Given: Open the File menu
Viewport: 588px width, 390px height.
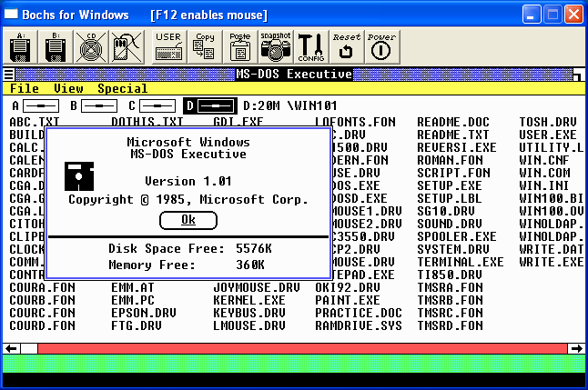Looking at the screenshot, I should [25, 88].
